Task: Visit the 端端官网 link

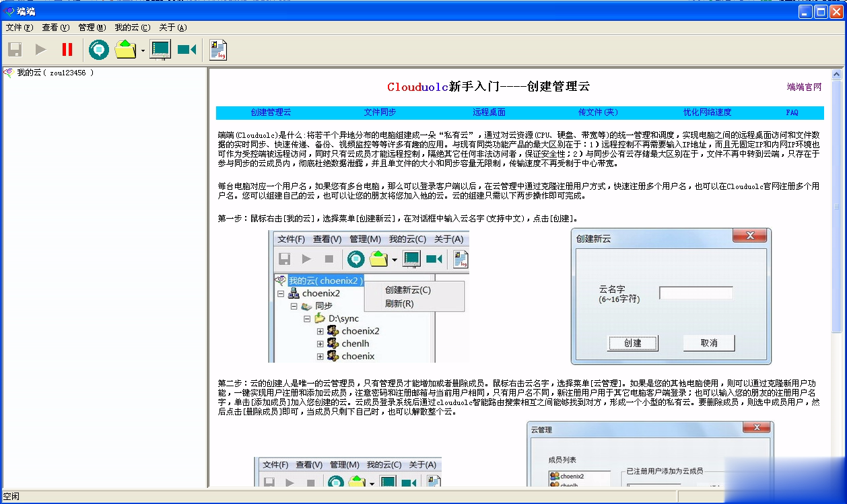Action: click(x=804, y=87)
